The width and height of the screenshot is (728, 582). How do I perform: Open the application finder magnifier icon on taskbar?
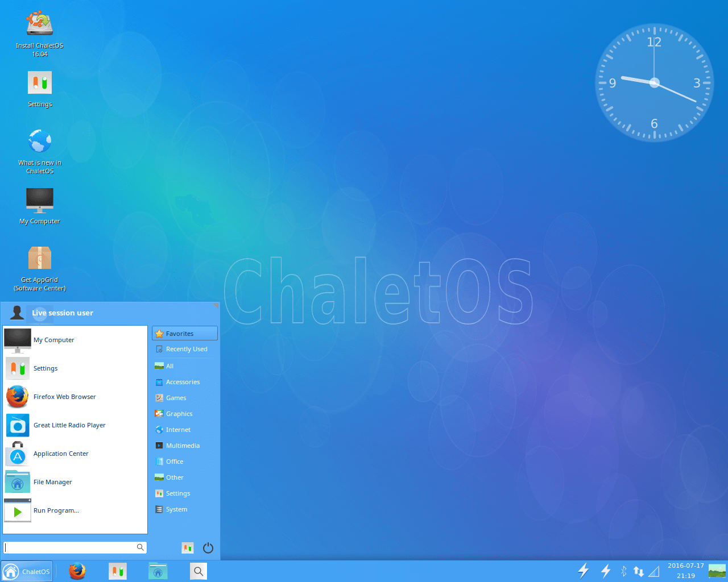[198, 571]
